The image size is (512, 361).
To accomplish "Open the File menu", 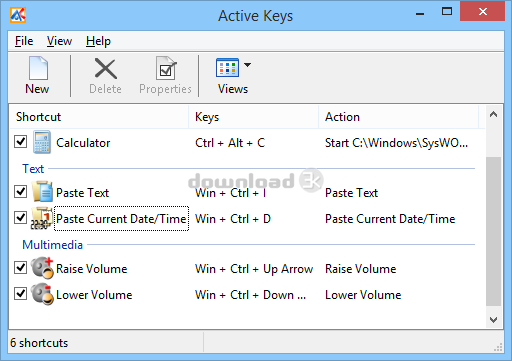I will (x=24, y=41).
